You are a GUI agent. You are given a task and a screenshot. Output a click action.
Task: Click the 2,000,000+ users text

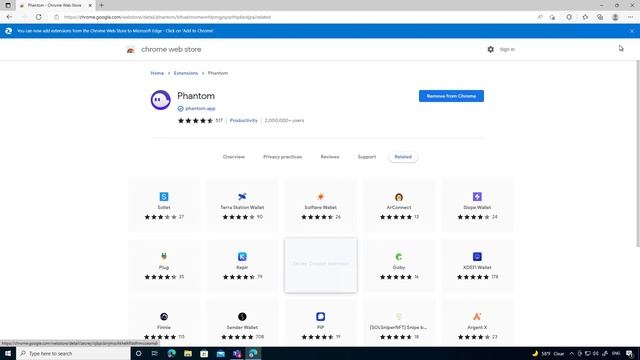284,120
